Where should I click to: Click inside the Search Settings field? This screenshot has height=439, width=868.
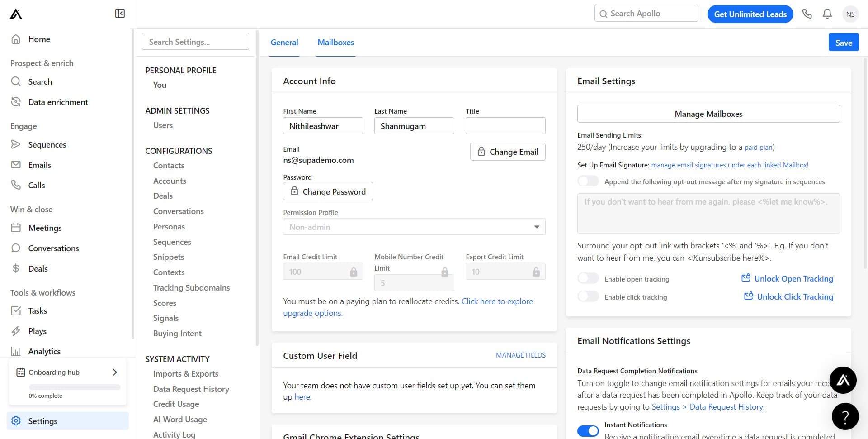[x=195, y=41]
